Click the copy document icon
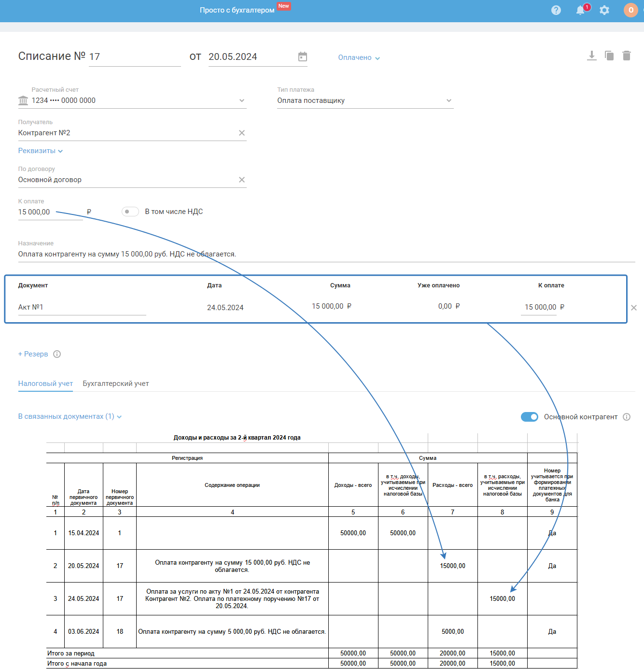 click(x=609, y=56)
